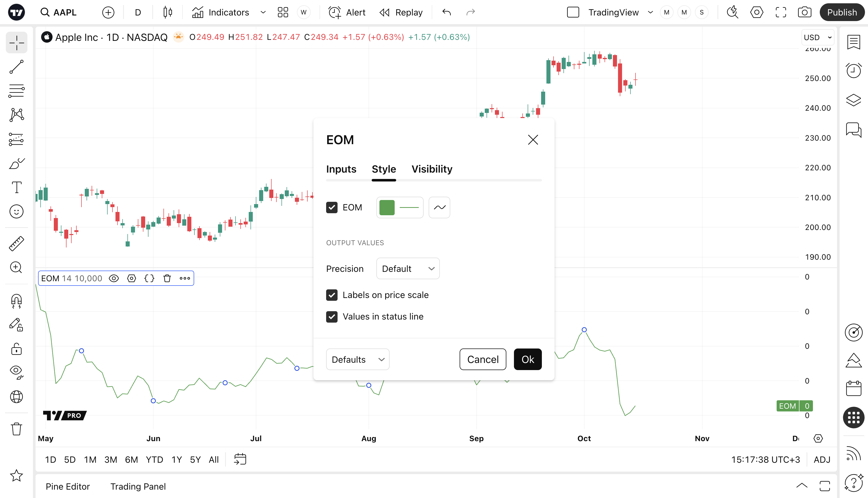Image resolution: width=868 pixels, height=498 pixels.
Task: Uncheck the EOM plot checkbox
Action: (x=332, y=208)
